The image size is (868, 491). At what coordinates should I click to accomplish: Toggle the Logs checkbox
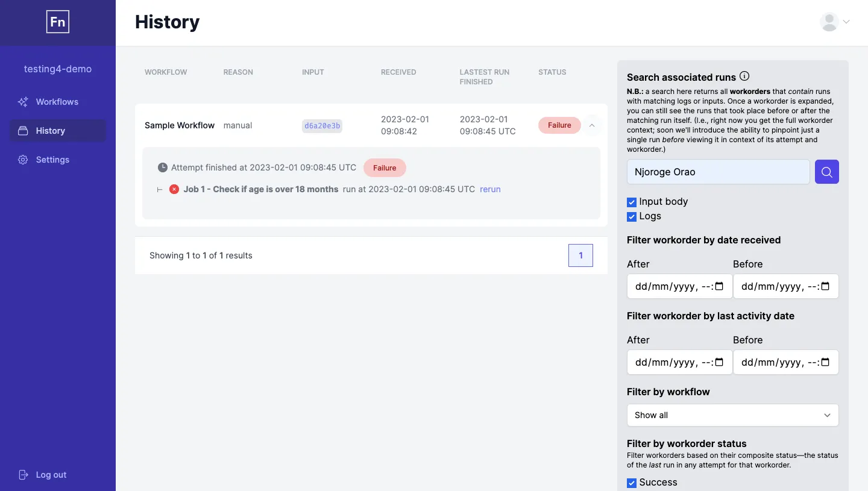632,216
